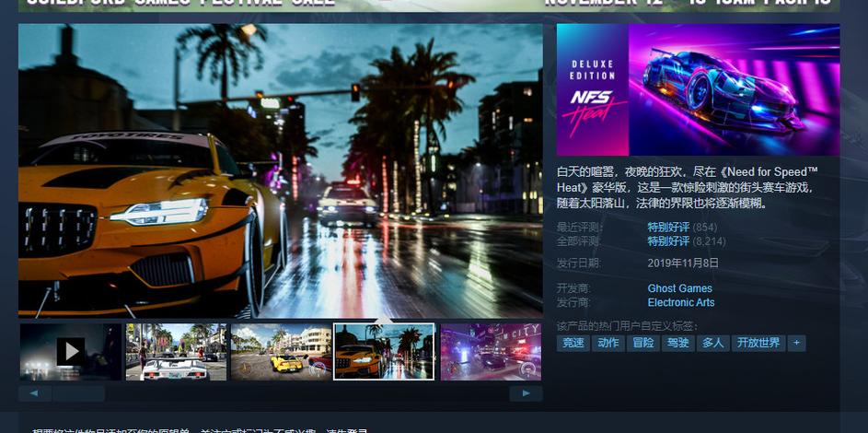This screenshot has width=868, height=433.
Task: Click the left scroll arrow under thumbnails
Action: tap(34, 393)
